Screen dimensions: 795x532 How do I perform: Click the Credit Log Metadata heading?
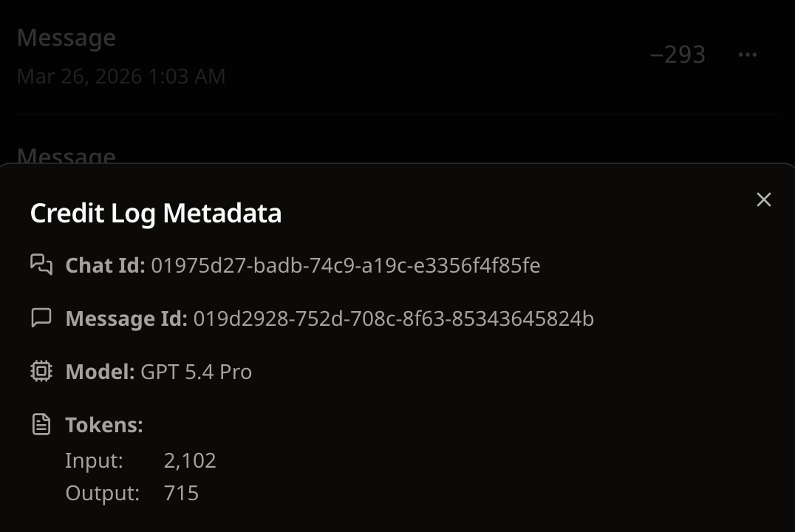tap(155, 214)
